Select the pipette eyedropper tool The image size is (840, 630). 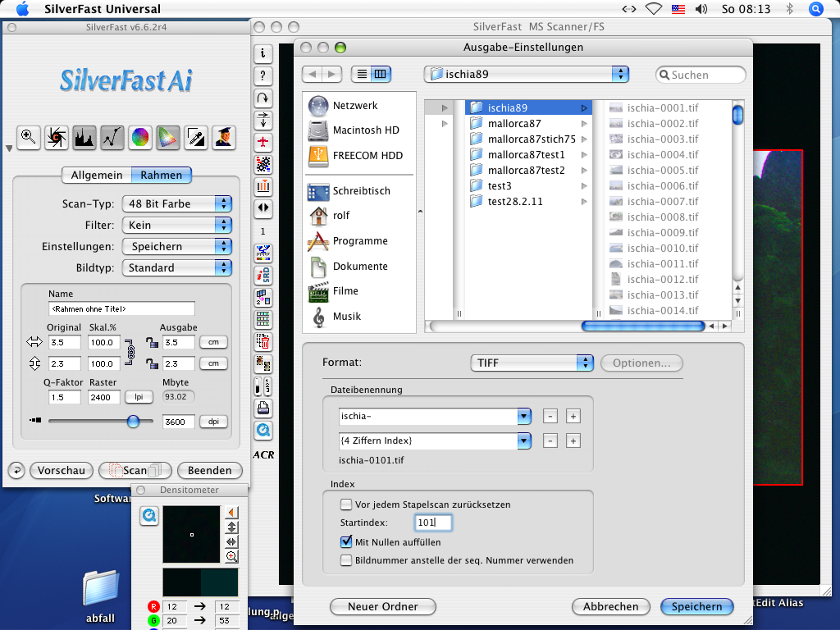point(195,138)
